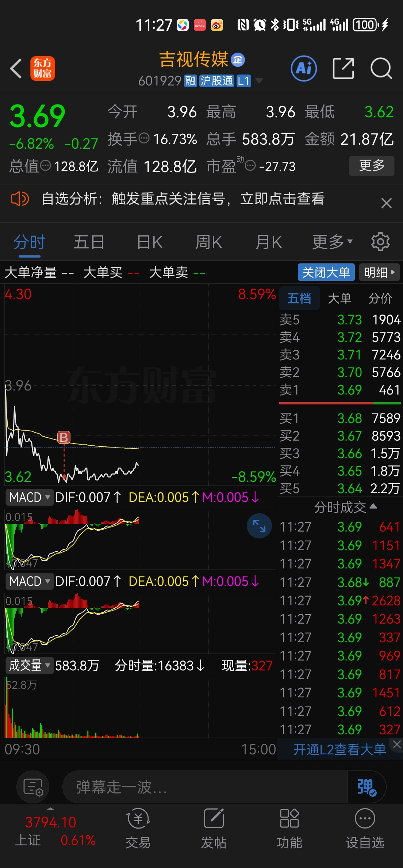
Task: Open chart settings gear icon
Action: (380, 242)
